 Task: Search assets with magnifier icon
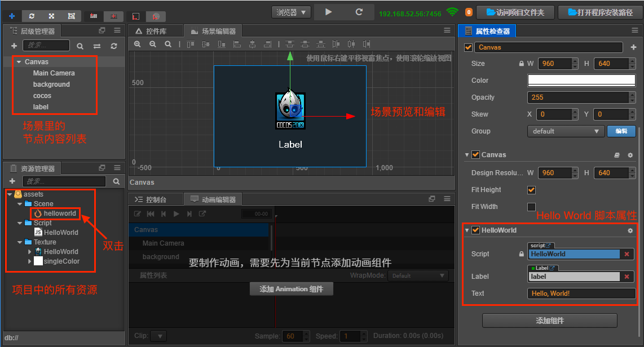(x=116, y=181)
